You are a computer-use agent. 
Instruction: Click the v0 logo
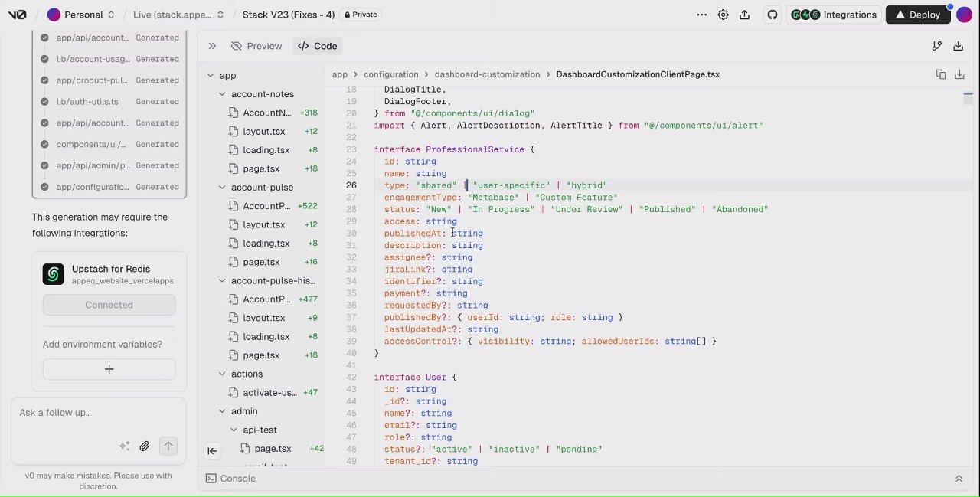(17, 15)
